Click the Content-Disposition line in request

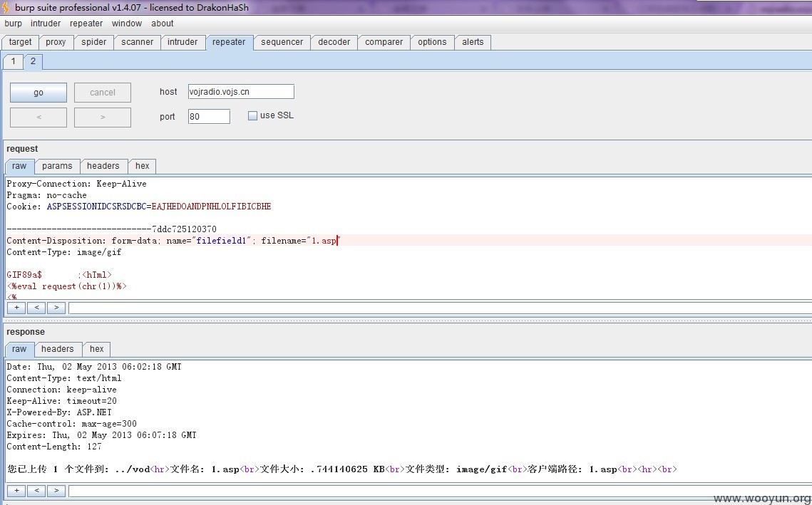pos(173,241)
